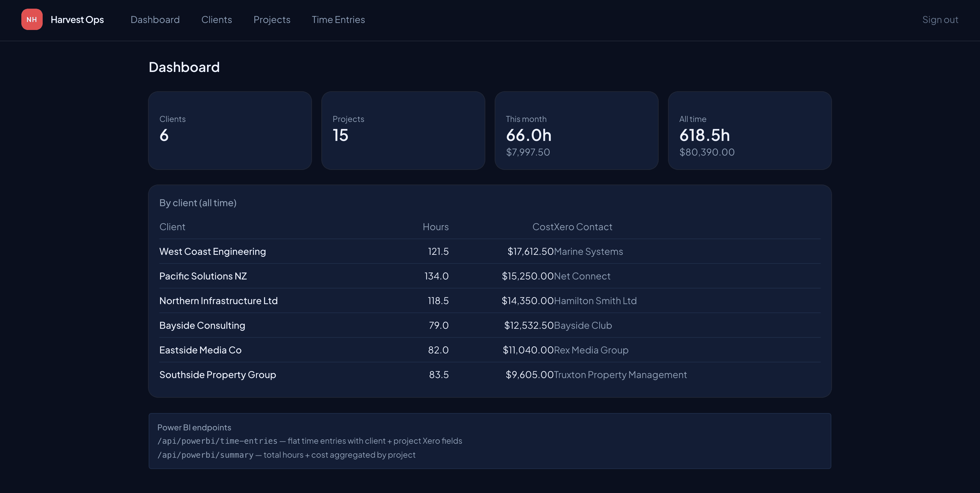Screen dimensions: 980x493
Task: Click Sign out
Action: [940, 19]
